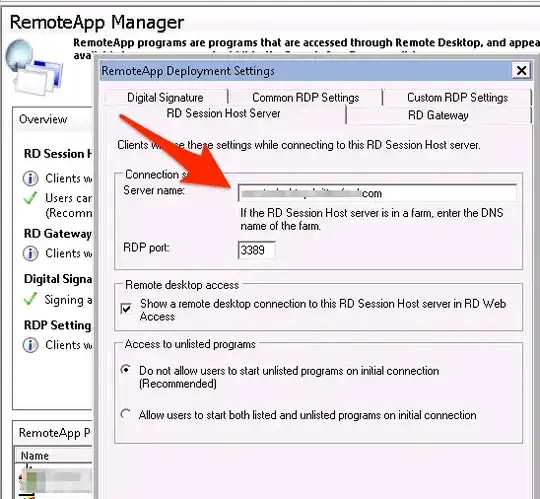Click info icon under RD Session Host heading

[x=30, y=178]
